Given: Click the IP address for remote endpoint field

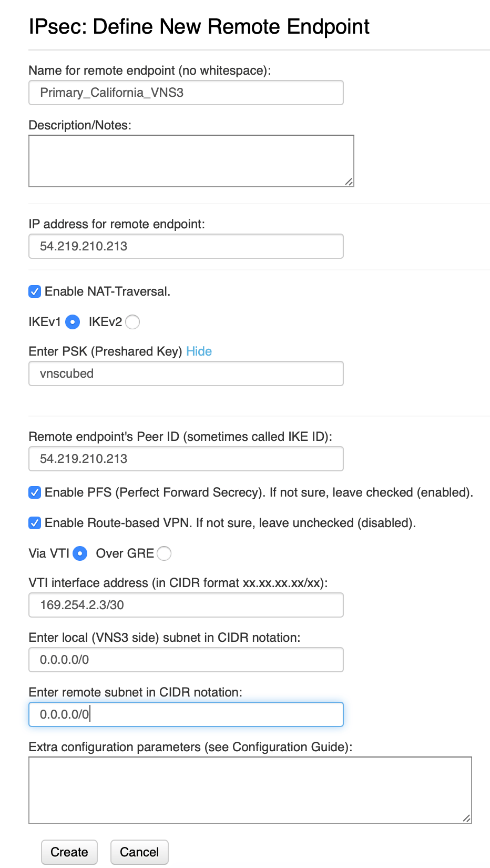Looking at the screenshot, I should coord(186,246).
